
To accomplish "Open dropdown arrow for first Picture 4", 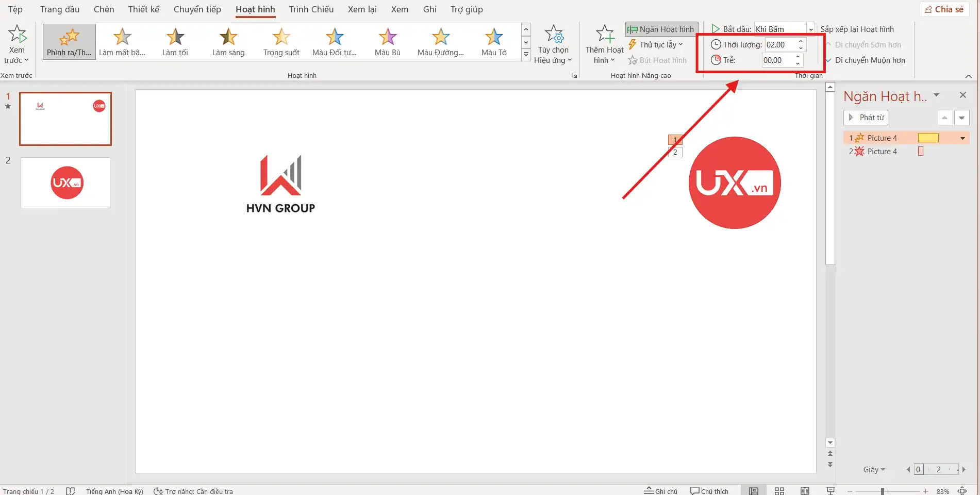I will pyautogui.click(x=962, y=138).
